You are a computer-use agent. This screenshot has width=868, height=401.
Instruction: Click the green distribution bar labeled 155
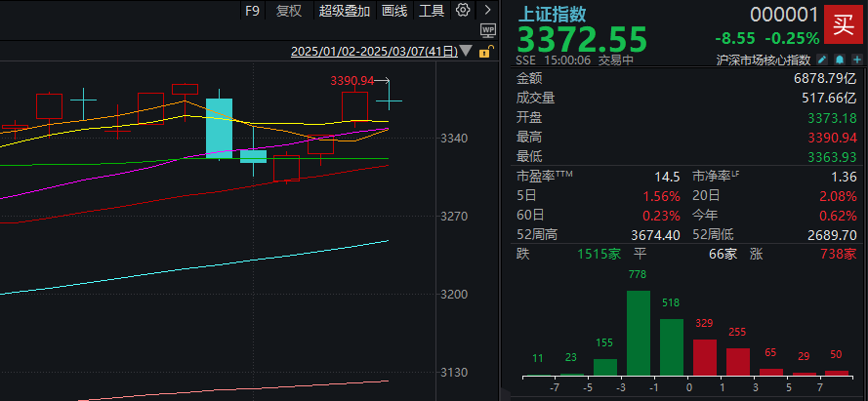click(605, 367)
